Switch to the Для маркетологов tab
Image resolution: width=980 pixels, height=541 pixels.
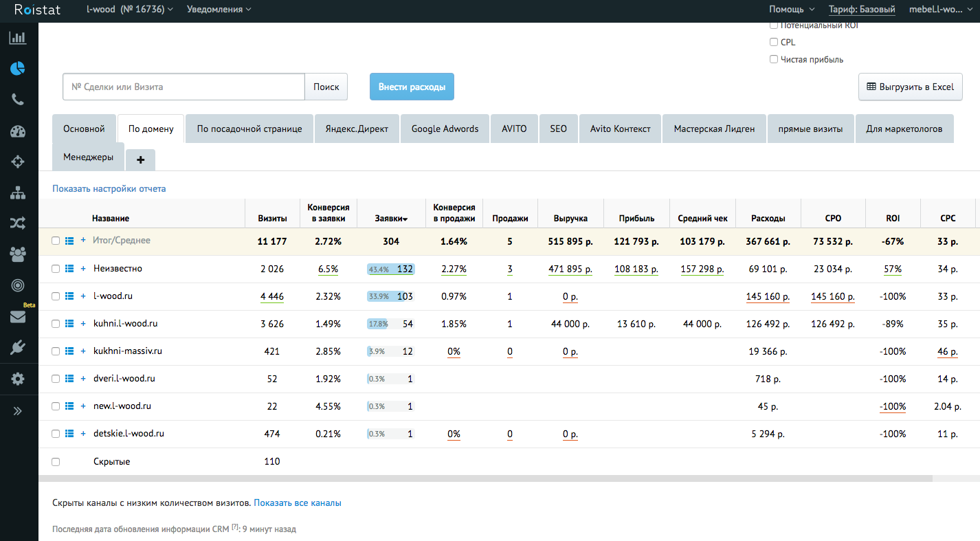click(904, 129)
